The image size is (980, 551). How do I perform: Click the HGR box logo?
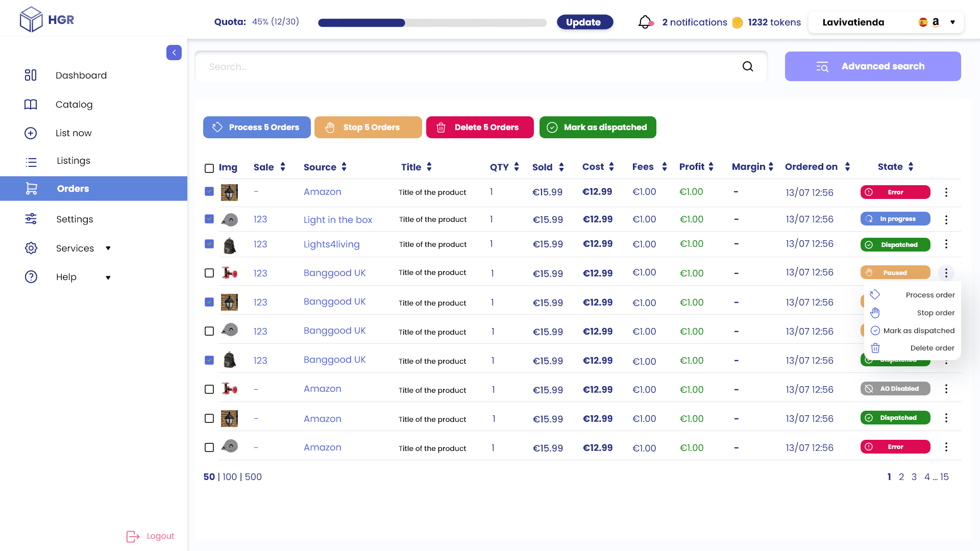[x=31, y=20]
